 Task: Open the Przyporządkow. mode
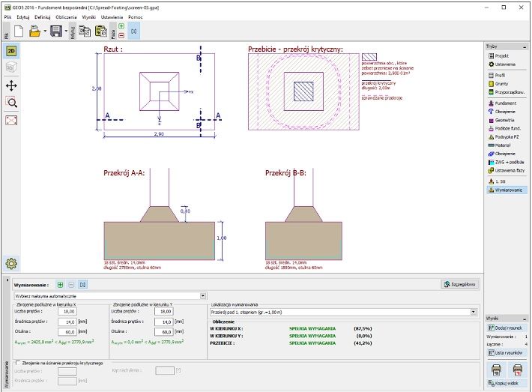point(507,92)
